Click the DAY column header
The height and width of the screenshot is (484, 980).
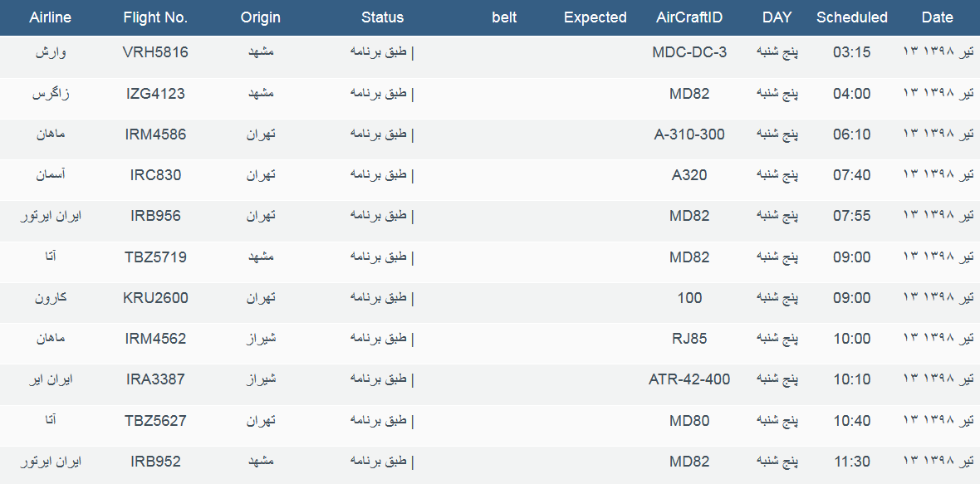coord(777,17)
